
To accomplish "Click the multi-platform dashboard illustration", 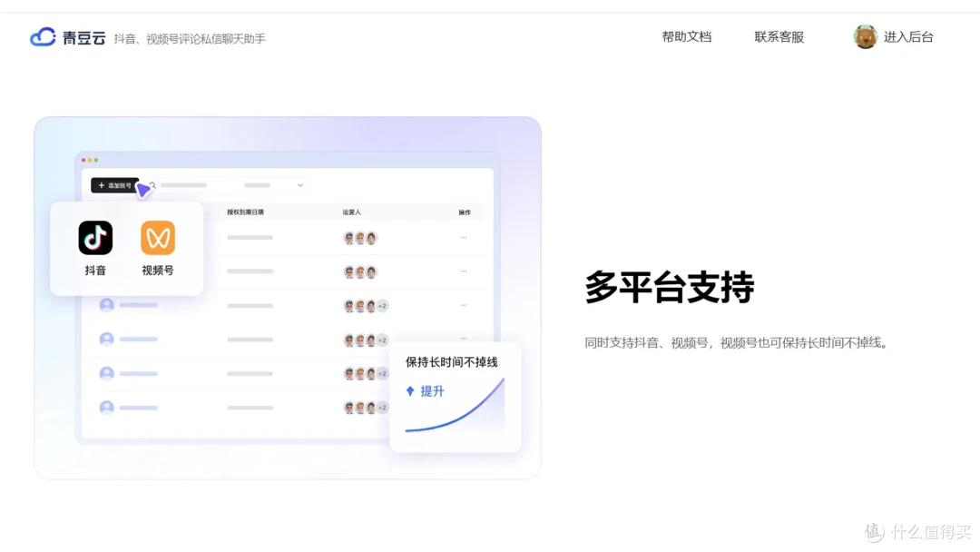I will pos(288,298).
